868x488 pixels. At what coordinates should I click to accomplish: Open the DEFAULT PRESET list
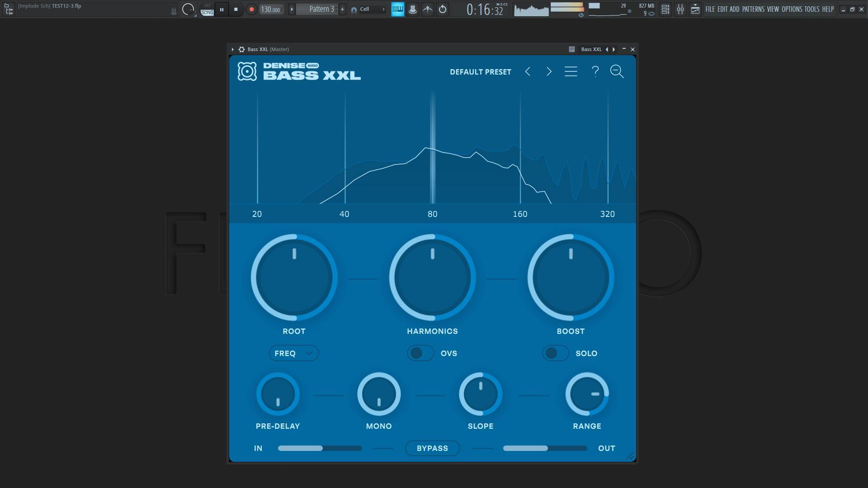(x=481, y=72)
